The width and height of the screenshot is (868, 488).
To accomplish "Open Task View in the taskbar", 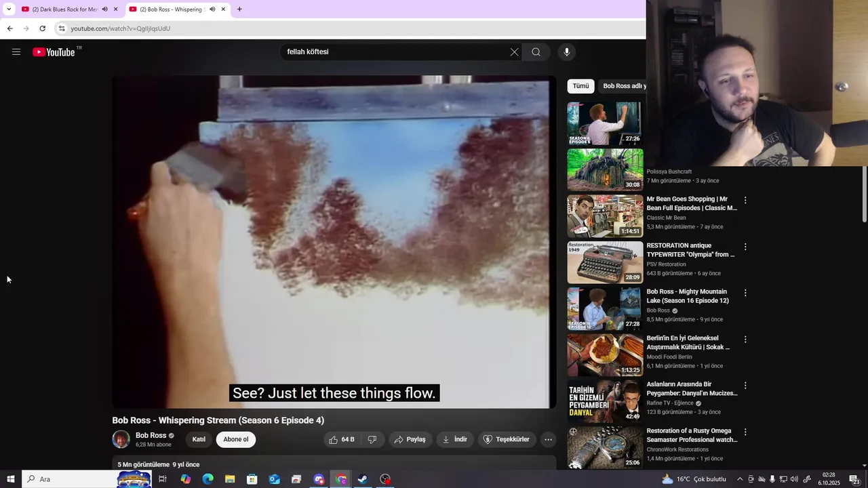I will click(x=163, y=479).
